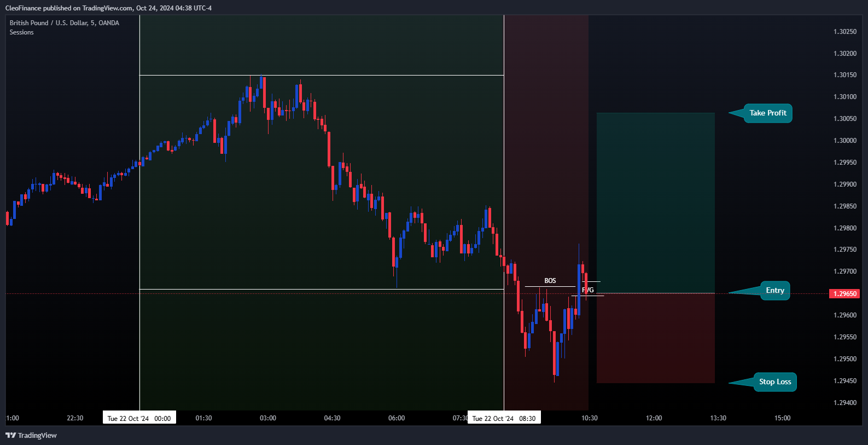Click the 1.29400 price axis label

click(x=845, y=403)
